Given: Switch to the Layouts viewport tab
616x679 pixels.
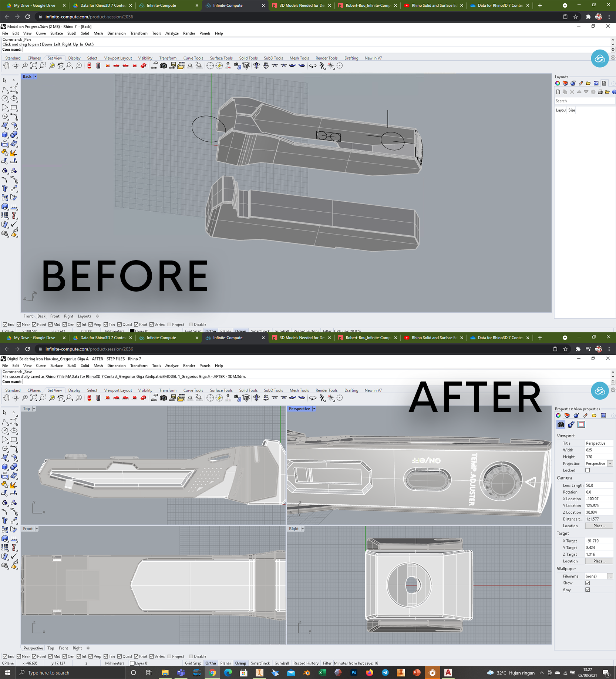Looking at the screenshot, I should click(x=84, y=316).
